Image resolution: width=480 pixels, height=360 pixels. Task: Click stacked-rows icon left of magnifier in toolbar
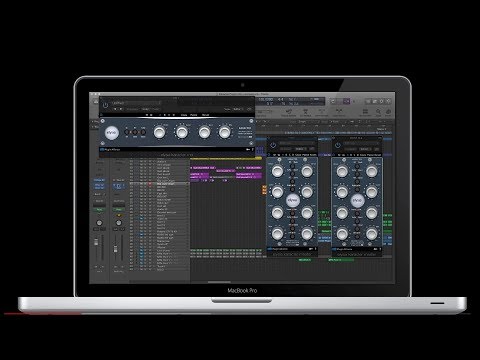coord(365,112)
